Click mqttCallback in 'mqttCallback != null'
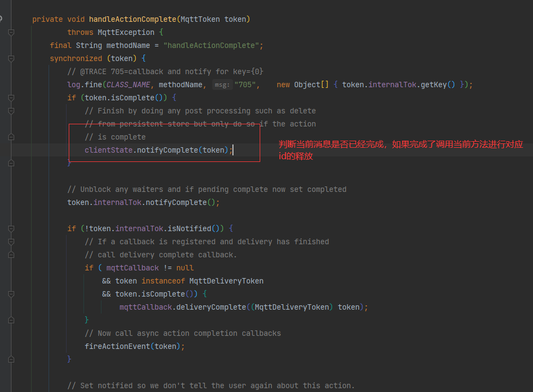 133,268
